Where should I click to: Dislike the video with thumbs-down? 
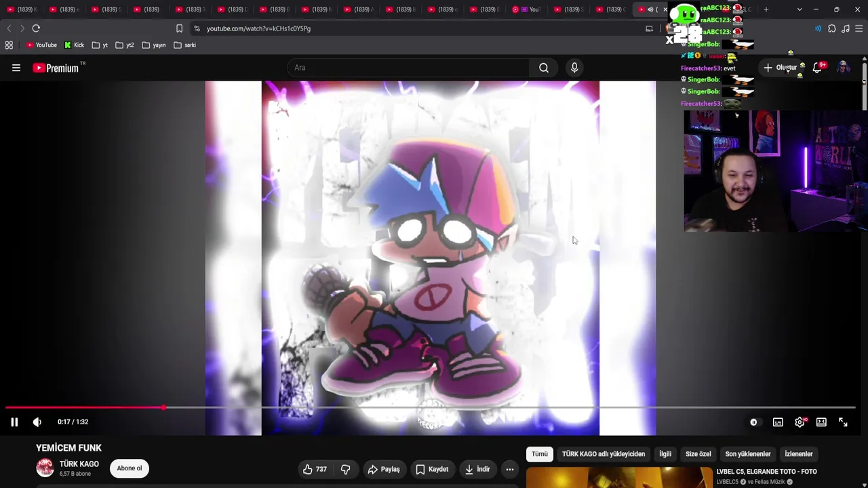tap(345, 469)
